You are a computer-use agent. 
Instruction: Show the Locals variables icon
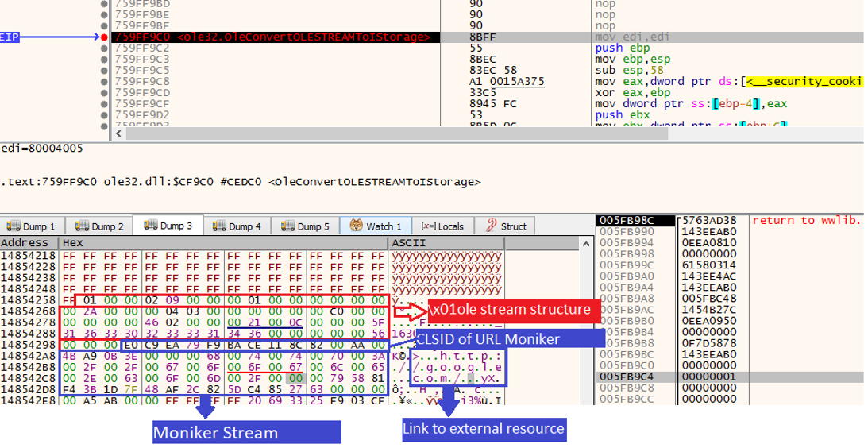(427, 226)
